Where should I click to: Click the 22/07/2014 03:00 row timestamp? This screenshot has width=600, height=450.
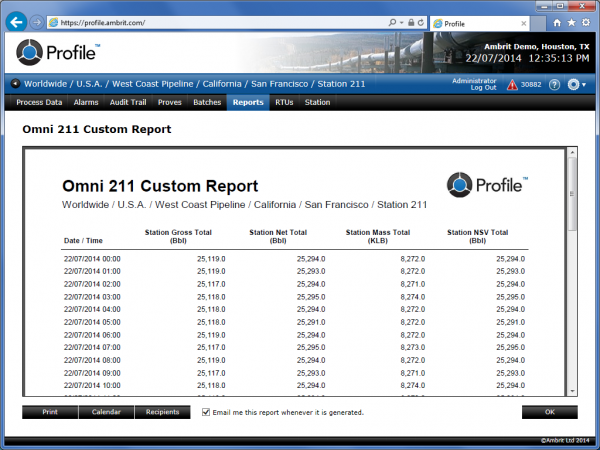pyautogui.click(x=92, y=297)
